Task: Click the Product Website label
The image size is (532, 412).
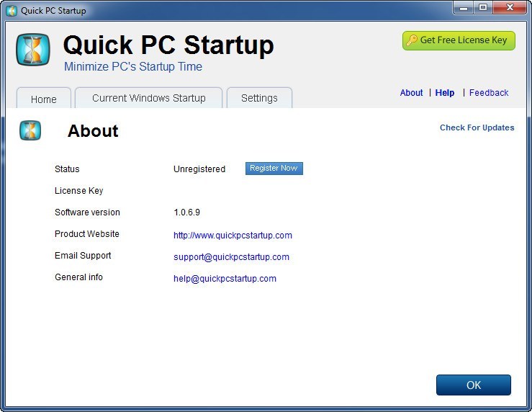Action: point(87,234)
